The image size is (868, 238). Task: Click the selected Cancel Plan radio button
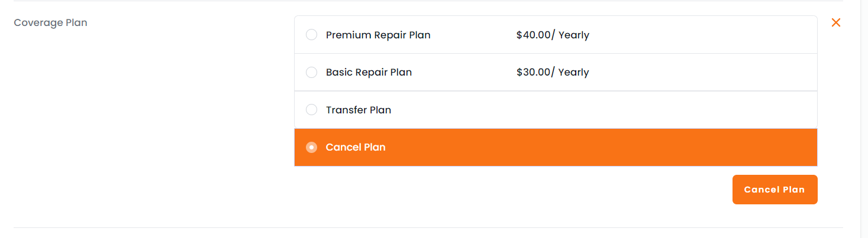(311, 147)
